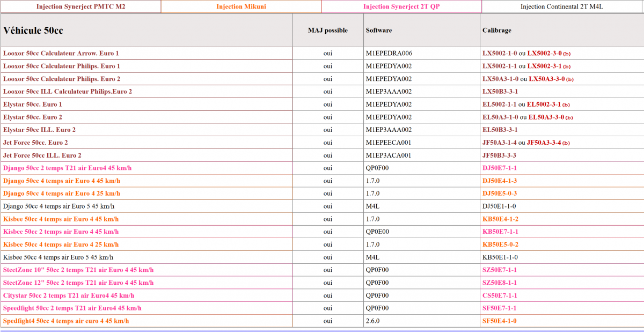Click calibration code SF50E7-1-1
Viewport: 644px width, 332px height.
point(500,308)
